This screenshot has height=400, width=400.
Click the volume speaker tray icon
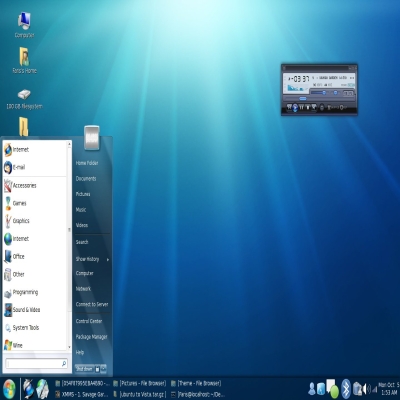click(x=366, y=389)
